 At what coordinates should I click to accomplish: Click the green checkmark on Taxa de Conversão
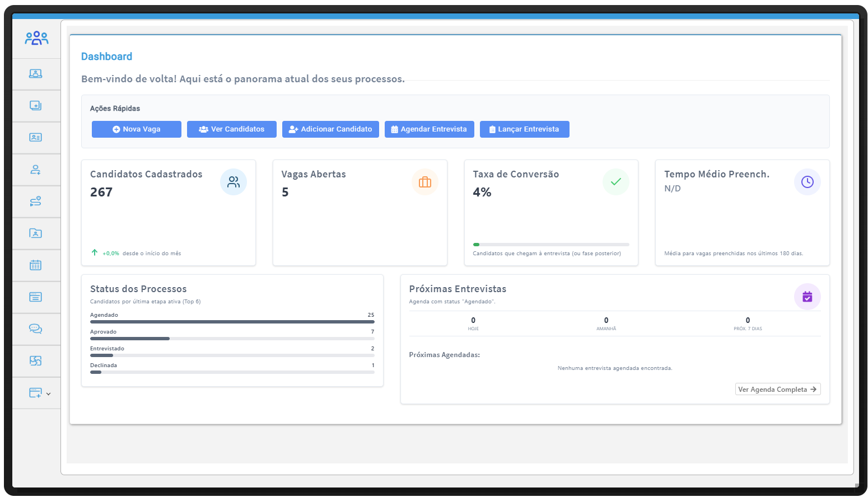pos(616,181)
